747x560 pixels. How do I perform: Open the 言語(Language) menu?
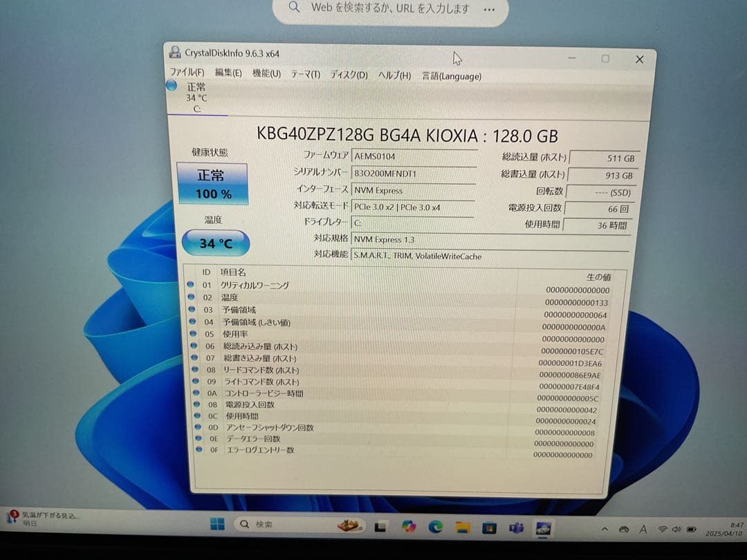[451, 76]
